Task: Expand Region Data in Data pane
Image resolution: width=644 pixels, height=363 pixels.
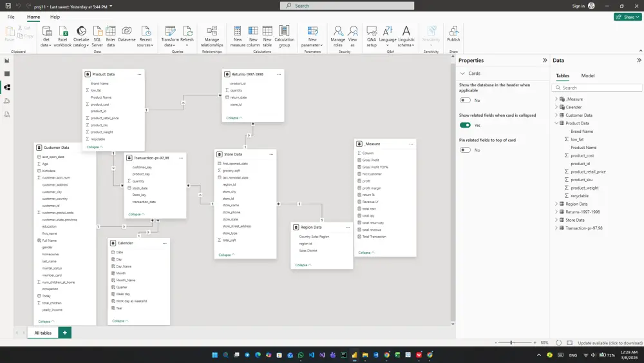Action: (556, 204)
